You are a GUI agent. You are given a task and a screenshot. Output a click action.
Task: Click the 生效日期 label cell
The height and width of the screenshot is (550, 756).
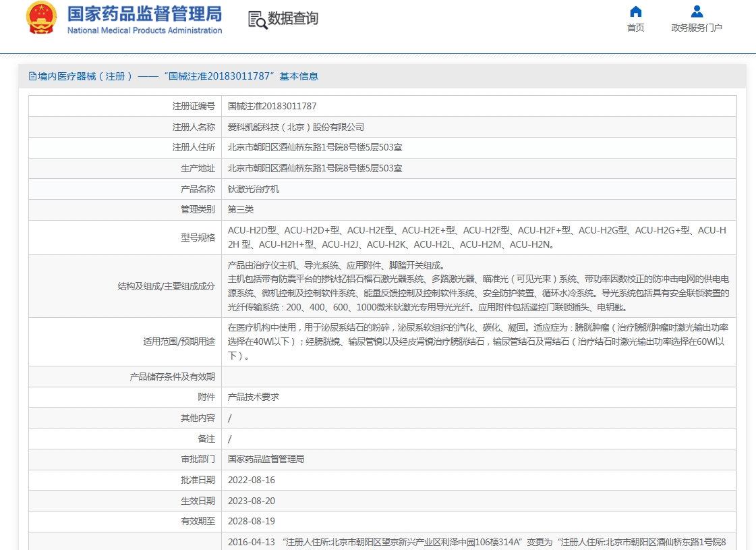[125, 501]
